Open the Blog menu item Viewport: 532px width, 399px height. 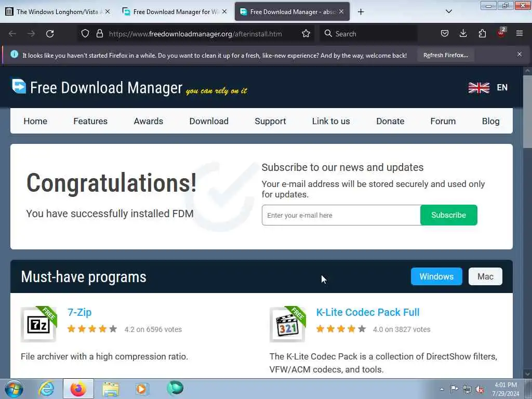click(x=490, y=121)
